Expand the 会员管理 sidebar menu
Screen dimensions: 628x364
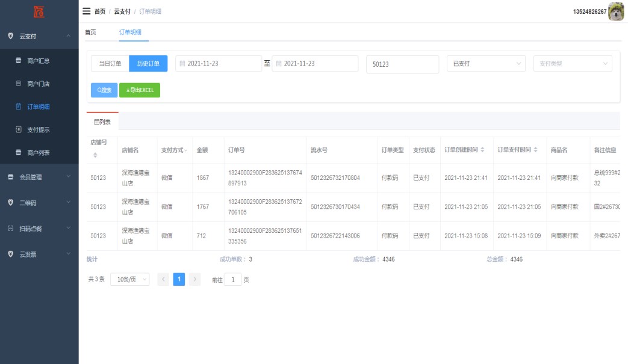pos(39,177)
